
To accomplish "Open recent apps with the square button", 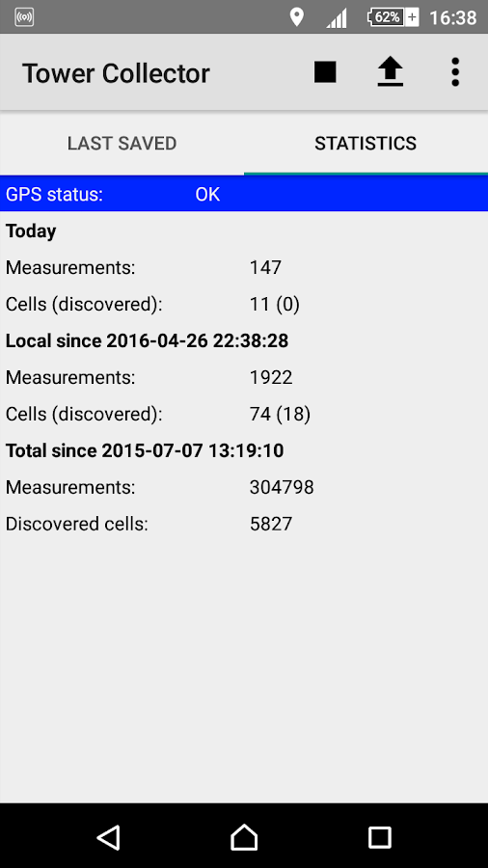I will [380, 837].
